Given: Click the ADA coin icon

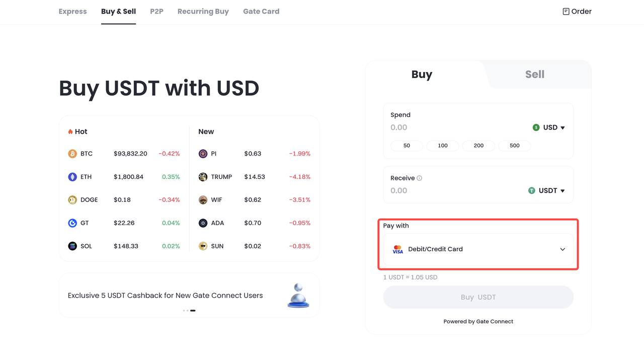Looking at the screenshot, I should pos(203,223).
